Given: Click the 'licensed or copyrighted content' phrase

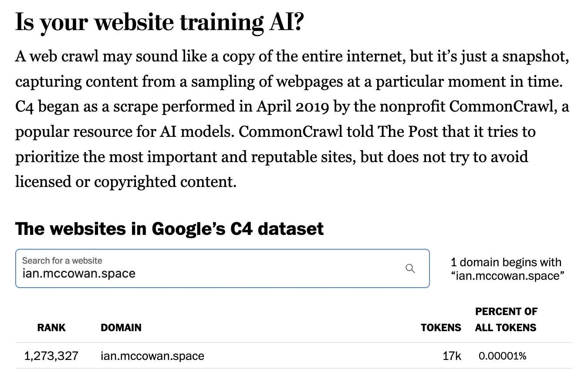Looking at the screenshot, I should click(125, 181).
